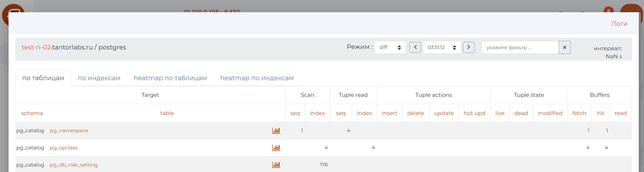Go to previous time snapshot arrow
Viewport: 644px width, 172px height.
(x=415, y=47)
